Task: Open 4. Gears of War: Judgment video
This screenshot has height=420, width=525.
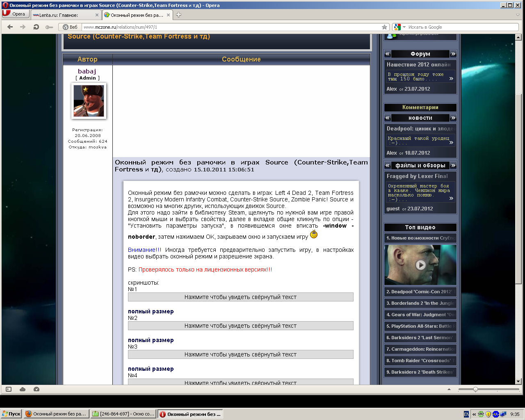Action: click(x=420, y=315)
